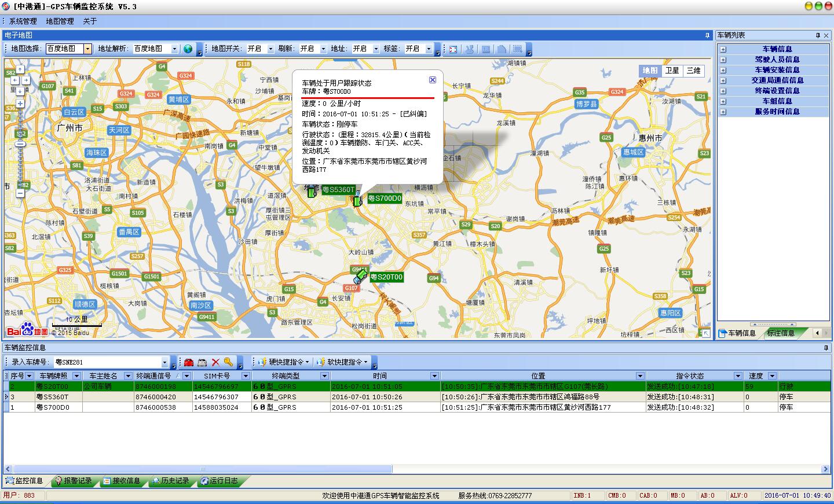Filter 速度 column dropdown
Screen dimensions: 834x504
pyautogui.click(x=772, y=376)
